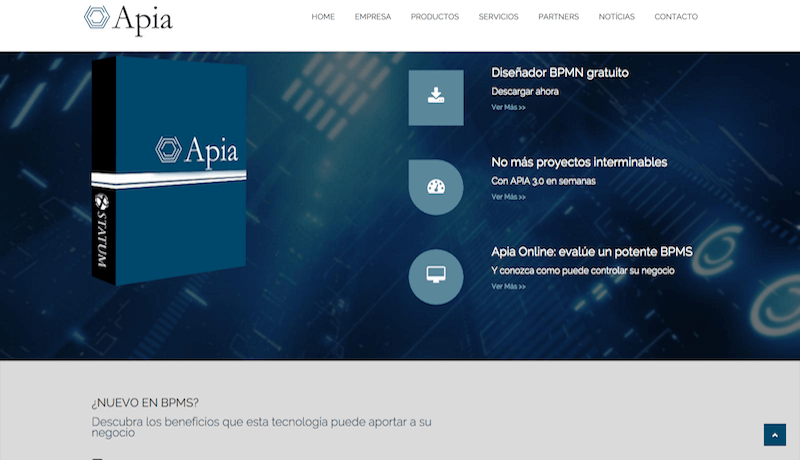This screenshot has height=460, width=800.
Task: Click the Apia logo in the header
Action: (x=128, y=20)
